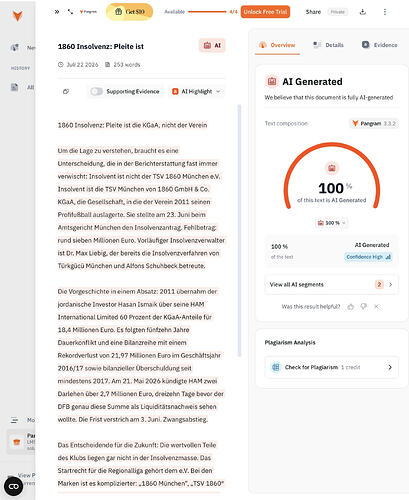Click the Get $10 button

130,12
